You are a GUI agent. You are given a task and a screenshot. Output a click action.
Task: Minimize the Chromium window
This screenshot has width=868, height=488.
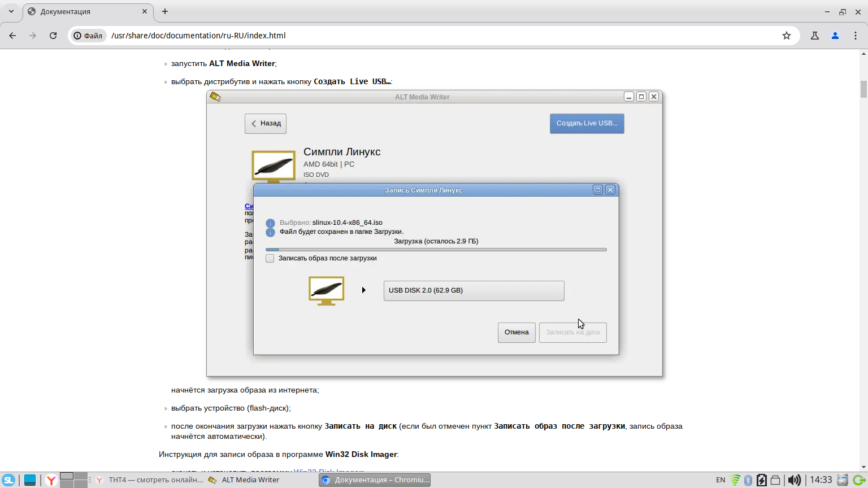[x=827, y=11]
